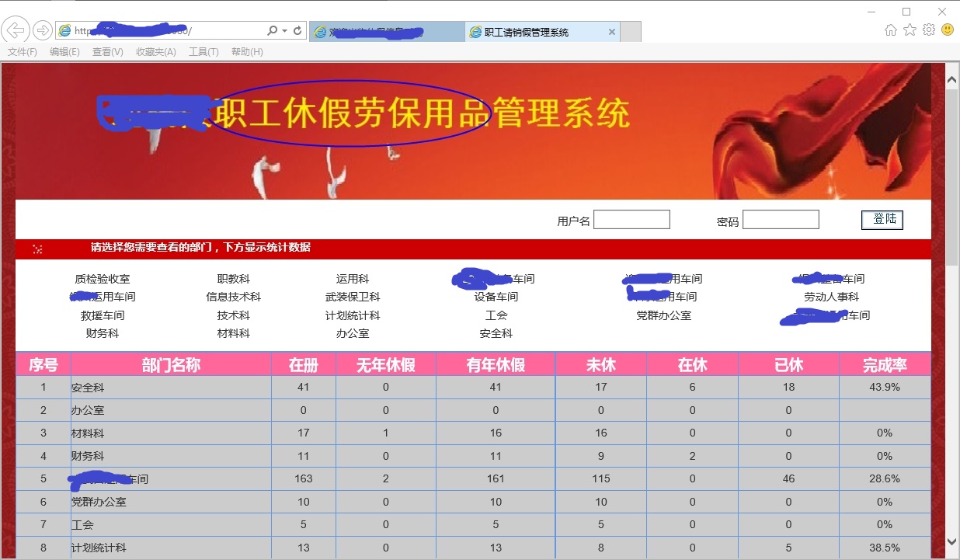The width and height of the screenshot is (960, 560).
Task: Open the 文件(F) menu
Action: [23, 52]
